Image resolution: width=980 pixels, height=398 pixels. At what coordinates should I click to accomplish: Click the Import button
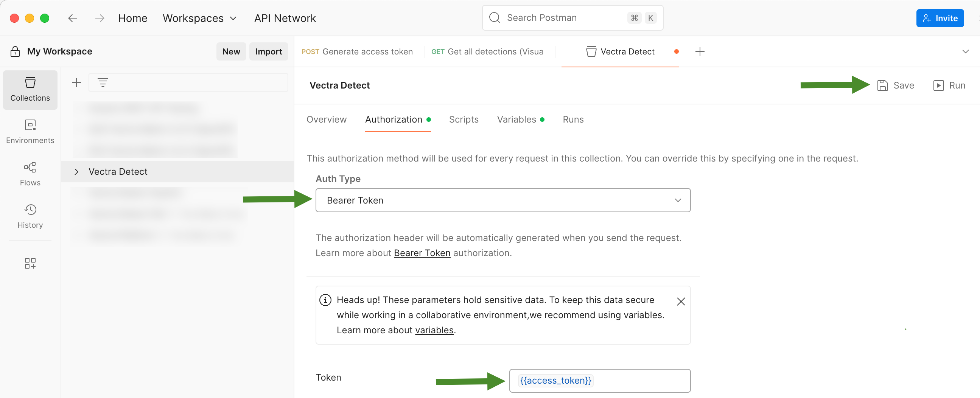click(269, 51)
